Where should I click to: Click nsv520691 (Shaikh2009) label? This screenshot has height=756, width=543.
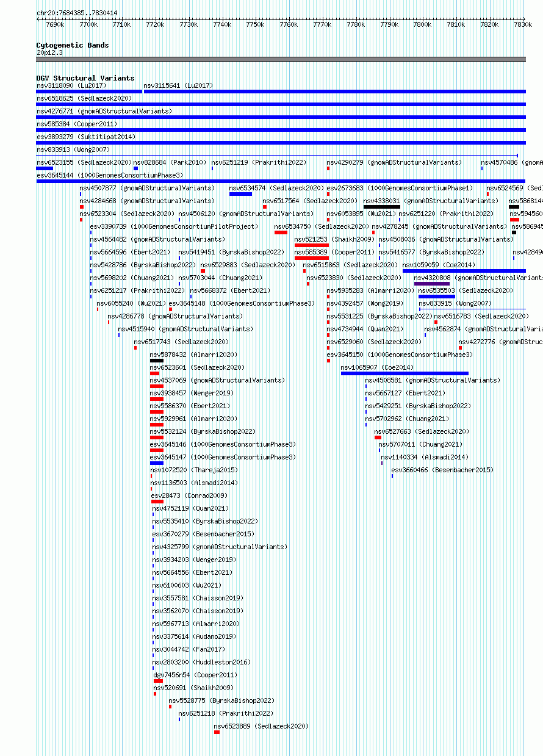(194, 688)
